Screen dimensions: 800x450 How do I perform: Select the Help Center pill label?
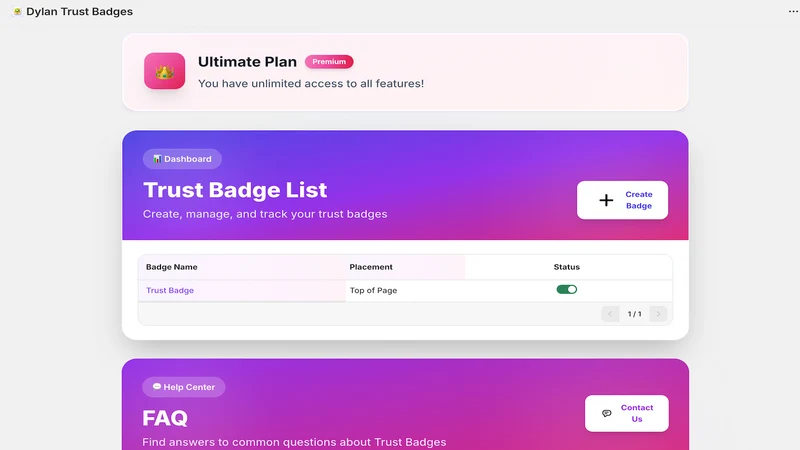point(184,387)
